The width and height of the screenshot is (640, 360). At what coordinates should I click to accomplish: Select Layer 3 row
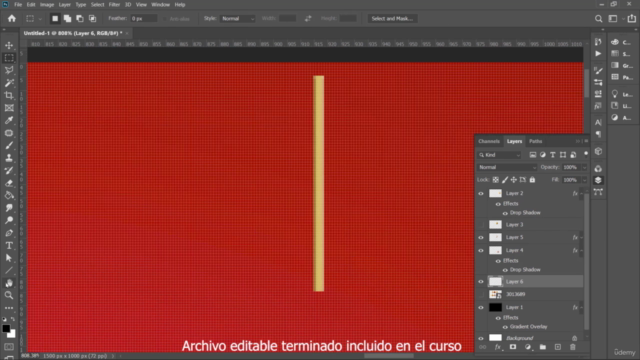point(530,224)
